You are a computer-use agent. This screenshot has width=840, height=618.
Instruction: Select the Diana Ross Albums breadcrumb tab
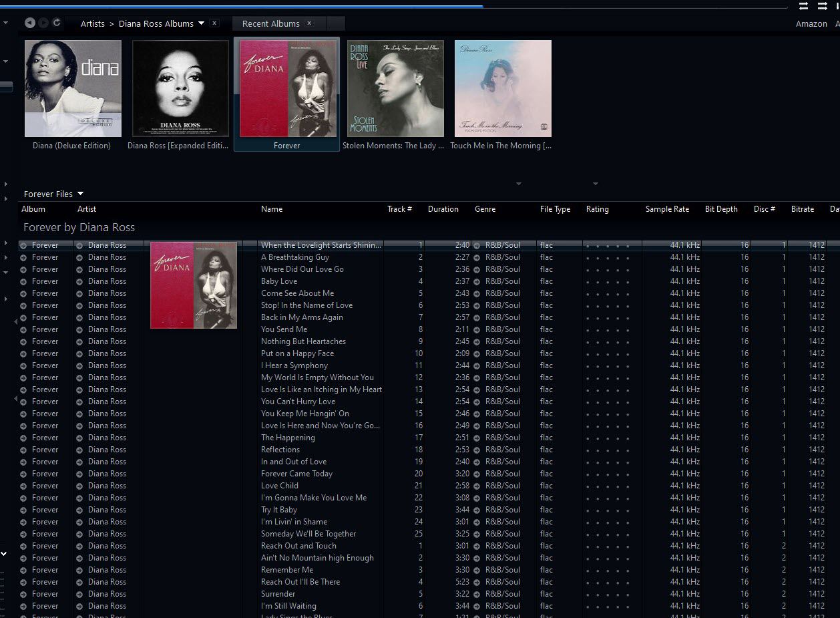[156, 23]
